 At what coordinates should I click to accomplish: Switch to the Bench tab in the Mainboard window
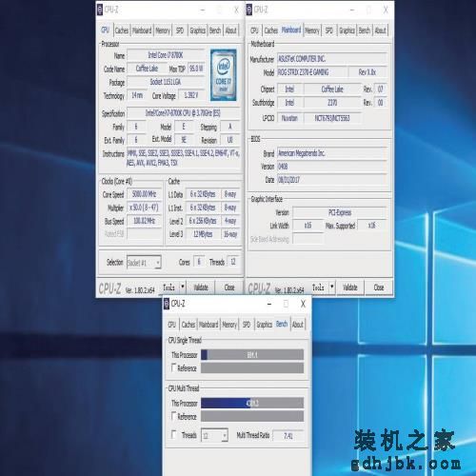tap(365, 30)
